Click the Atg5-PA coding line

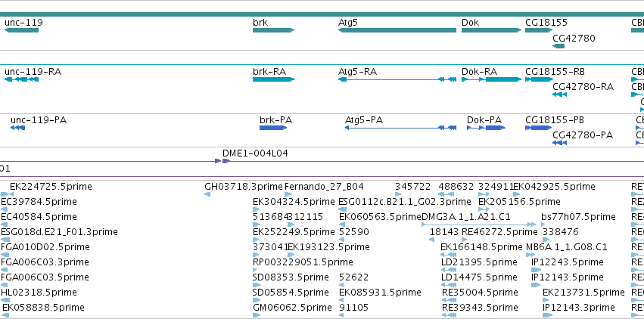pyautogui.click(x=400, y=128)
